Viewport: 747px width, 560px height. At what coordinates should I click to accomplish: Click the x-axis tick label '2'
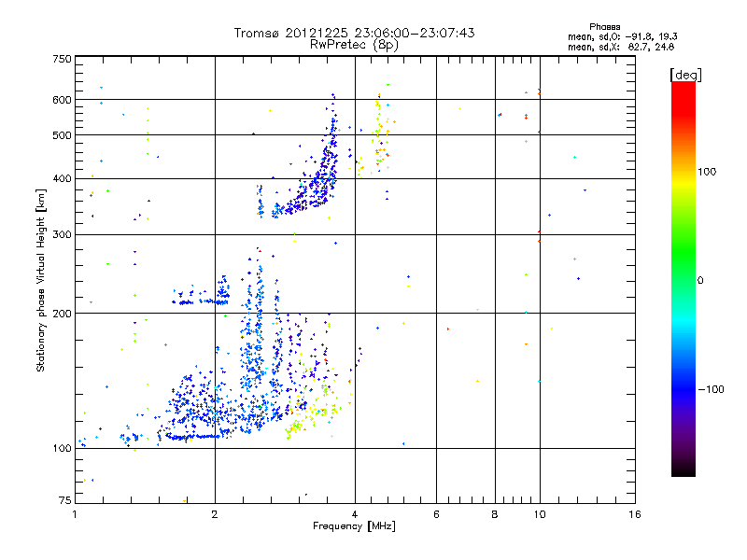coord(215,514)
